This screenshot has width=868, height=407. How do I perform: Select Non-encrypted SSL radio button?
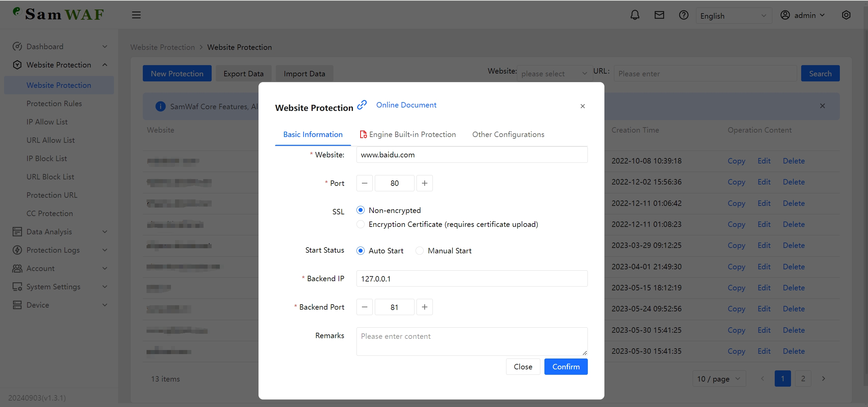[361, 210]
